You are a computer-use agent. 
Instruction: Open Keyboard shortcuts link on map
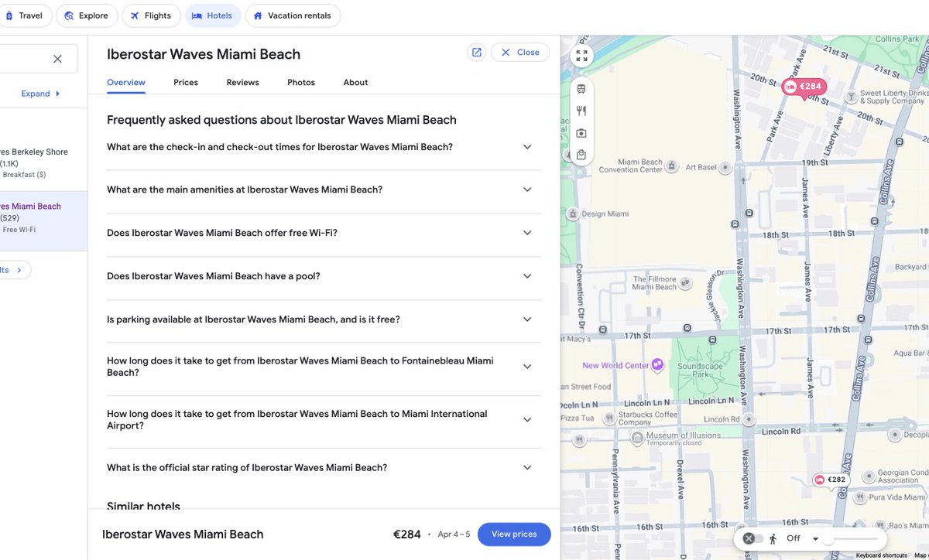point(881,555)
